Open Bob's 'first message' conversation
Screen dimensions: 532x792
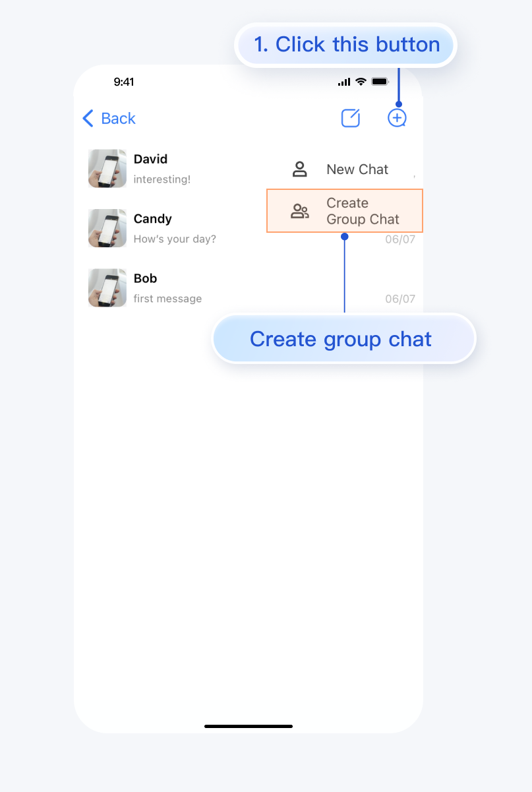click(252, 288)
